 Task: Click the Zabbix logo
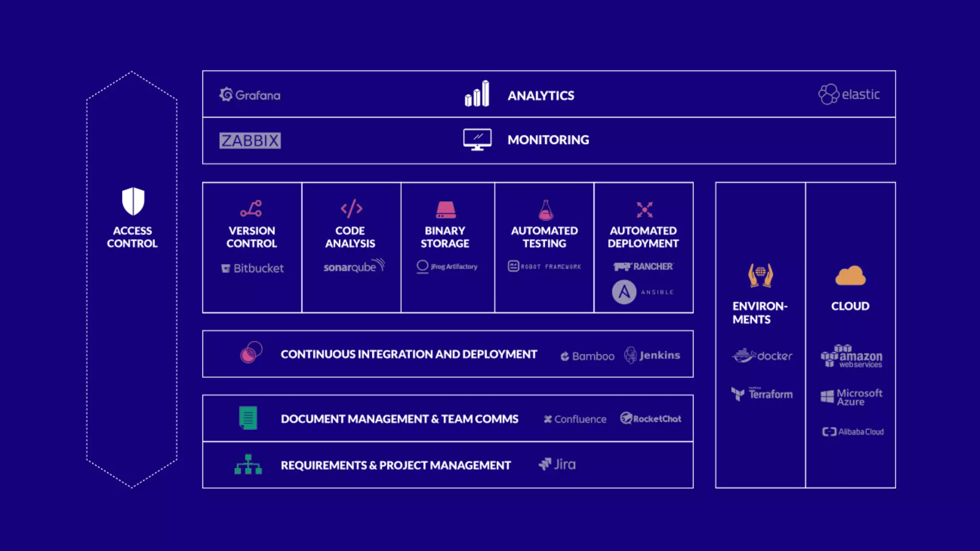(250, 141)
